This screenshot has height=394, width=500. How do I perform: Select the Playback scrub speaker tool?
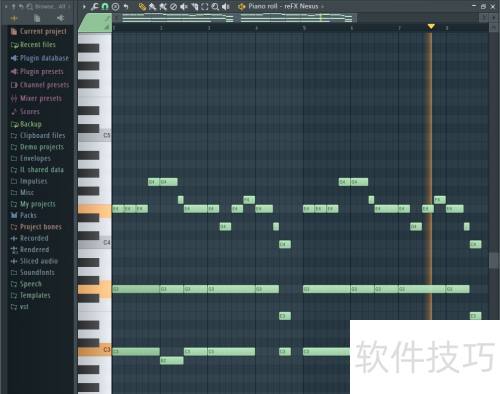point(226,6)
